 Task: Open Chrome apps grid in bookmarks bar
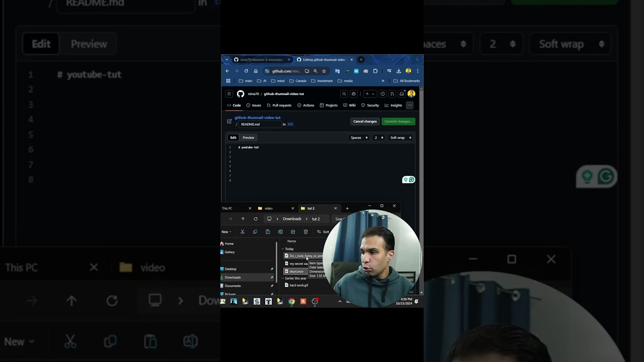point(228,80)
